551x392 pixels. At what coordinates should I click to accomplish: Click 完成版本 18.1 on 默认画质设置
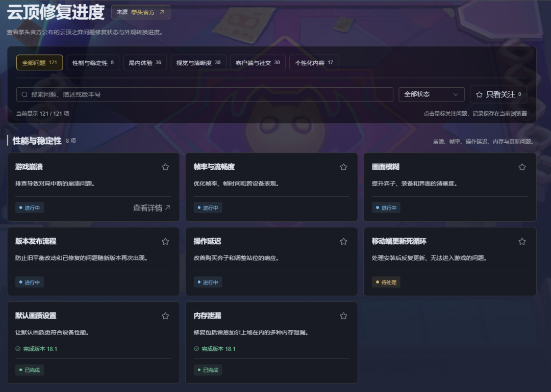pyautogui.click(x=36, y=349)
